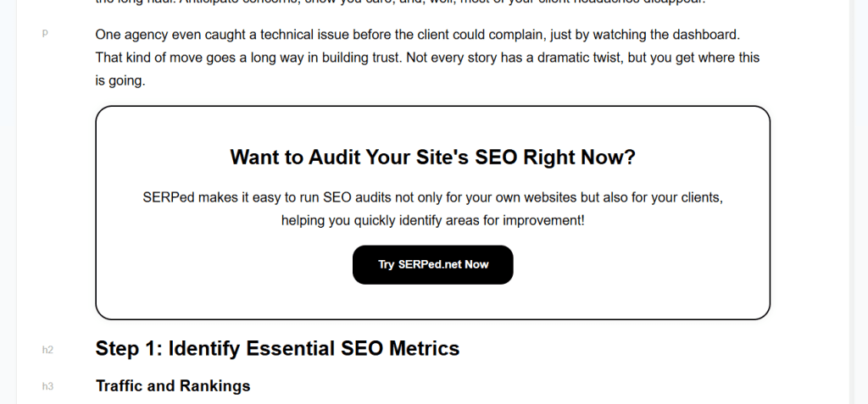
Task: Select the P block tag label
Action: 45,34
